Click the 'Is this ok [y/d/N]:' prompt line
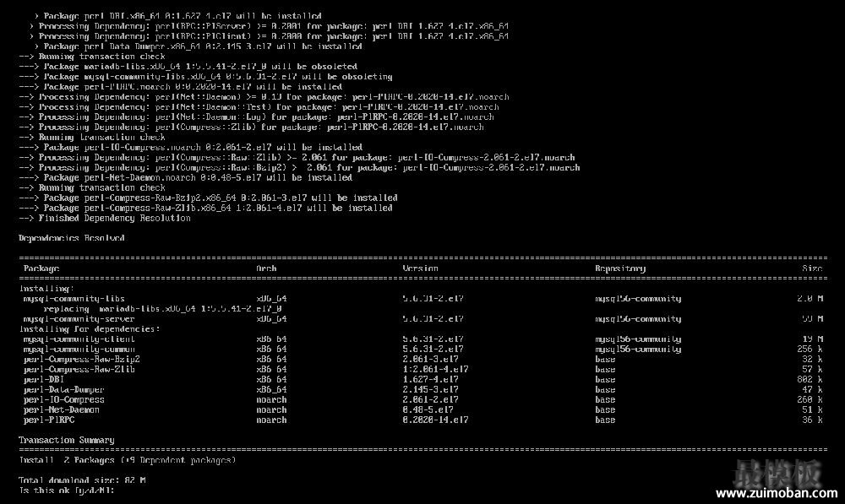Viewport: 845px width, 504px height. 67,490
